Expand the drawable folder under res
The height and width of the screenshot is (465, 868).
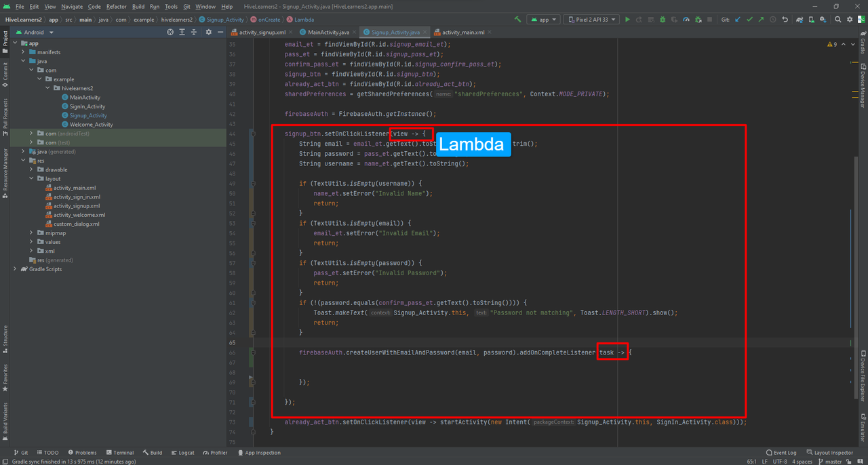point(31,169)
